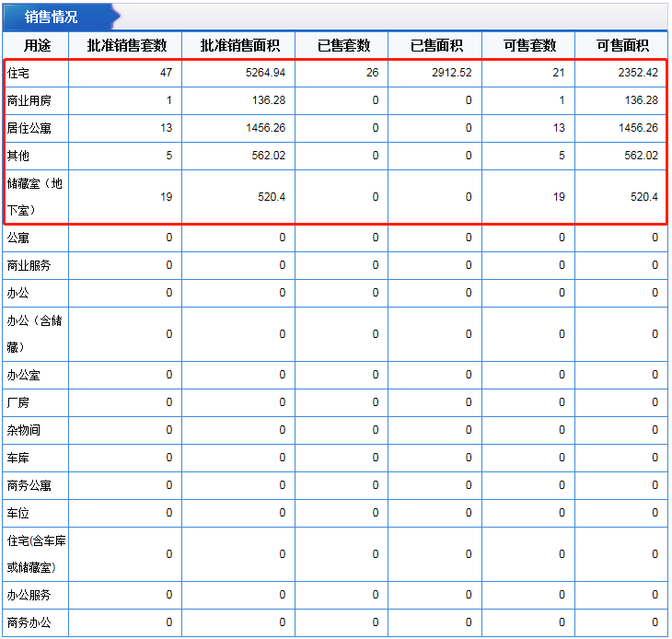Click 520.4 under 可售面积
Screen dimensions: 672x639
643,197
